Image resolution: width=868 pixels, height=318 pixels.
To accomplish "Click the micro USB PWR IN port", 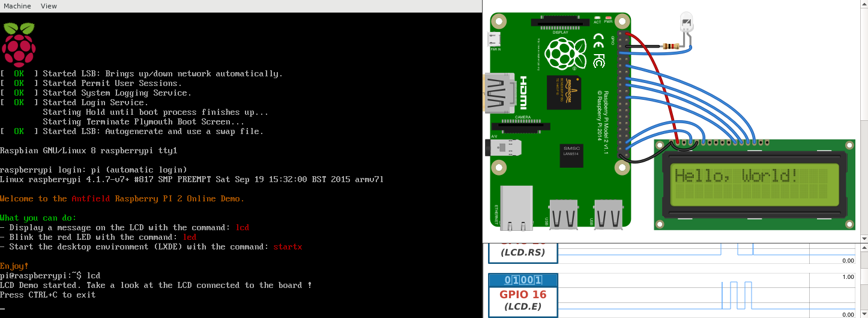I will [x=495, y=40].
